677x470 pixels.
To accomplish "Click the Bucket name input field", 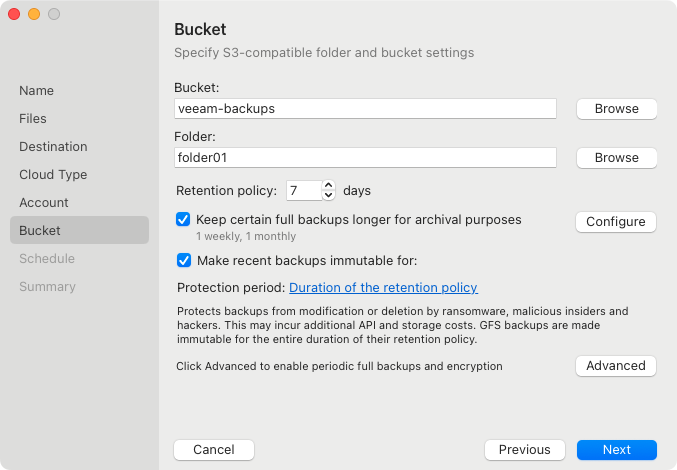I will (365, 108).
